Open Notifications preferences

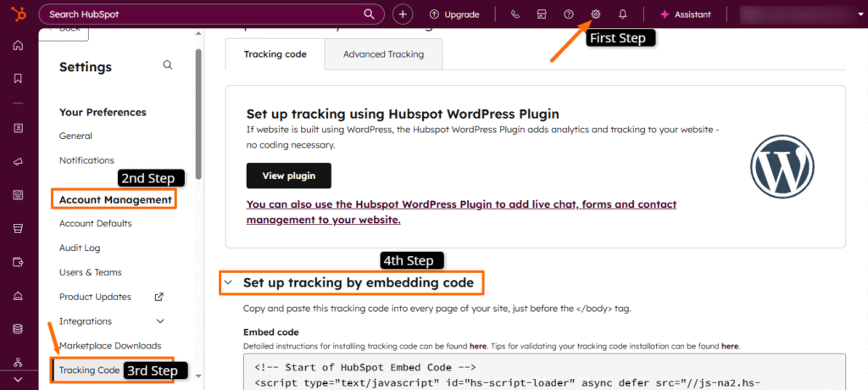(x=86, y=160)
